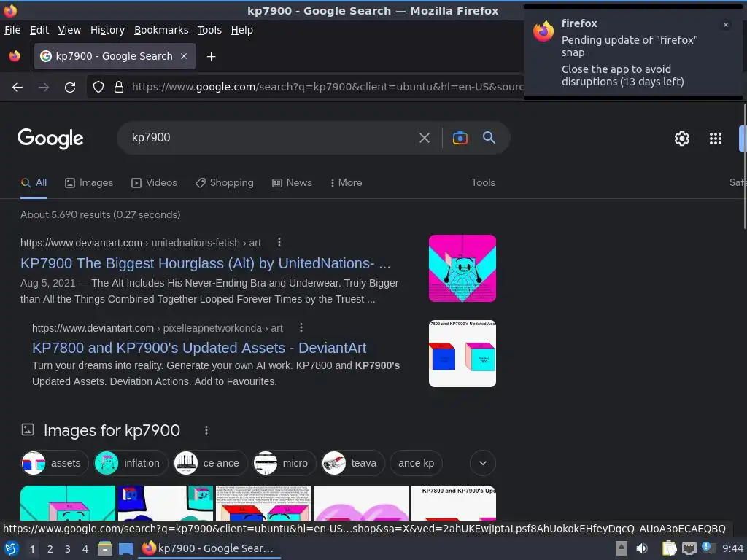This screenshot has width=747, height=560.
Task: Open KP7800 and KP7900's Updated Assets link
Action: tap(199, 348)
